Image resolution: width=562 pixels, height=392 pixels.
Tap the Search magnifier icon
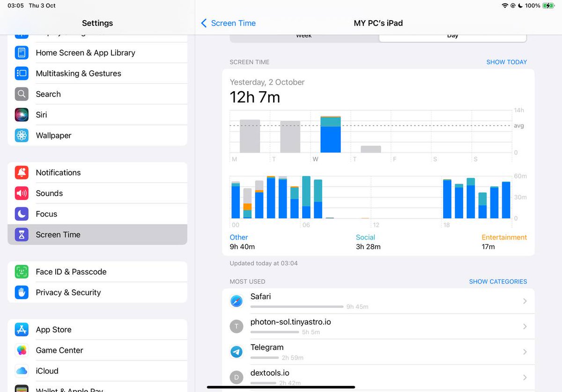[x=22, y=94]
